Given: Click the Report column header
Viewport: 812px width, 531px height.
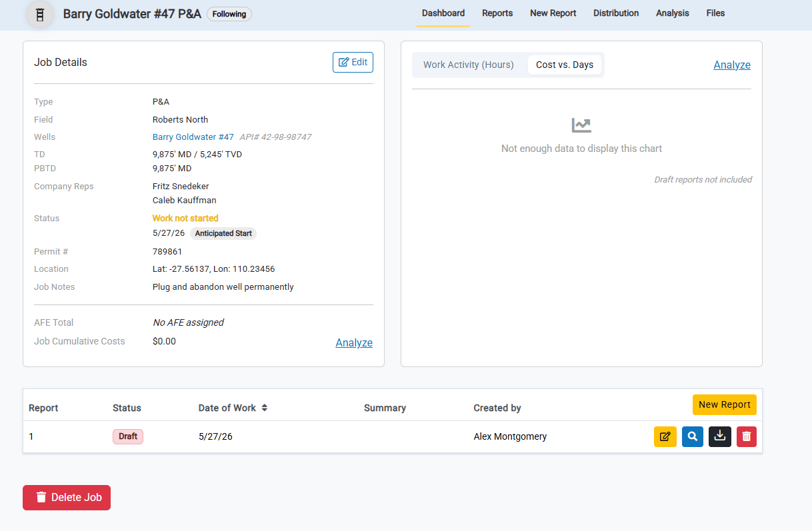Looking at the screenshot, I should 43,408.
